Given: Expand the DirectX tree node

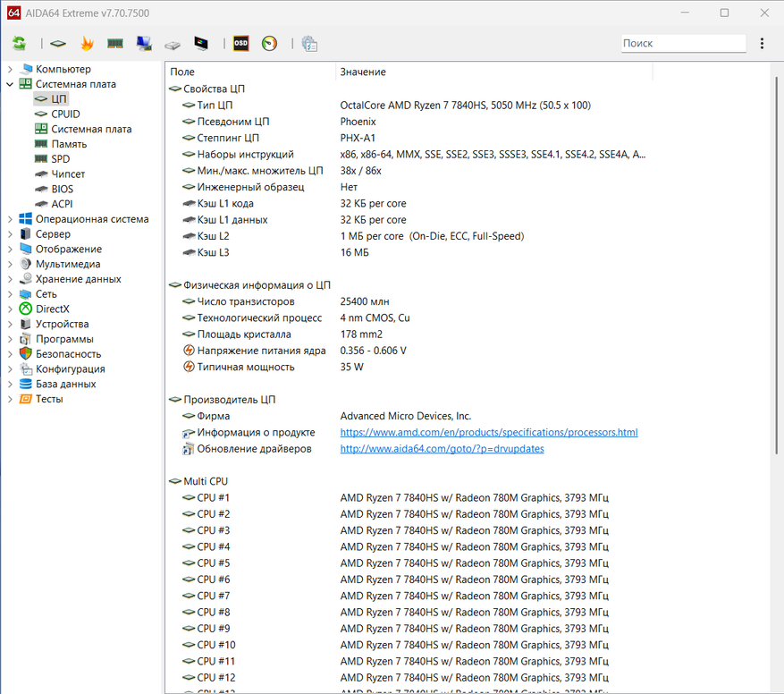Looking at the screenshot, I should 10,309.
